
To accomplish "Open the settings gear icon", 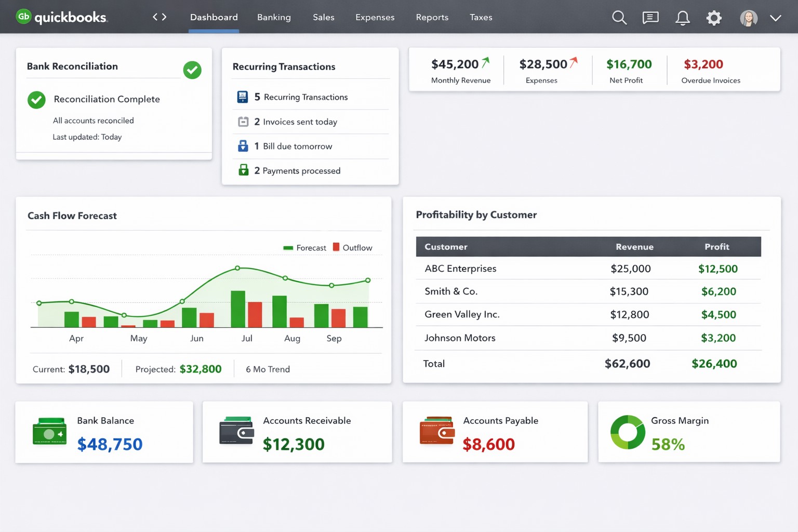I will [714, 18].
